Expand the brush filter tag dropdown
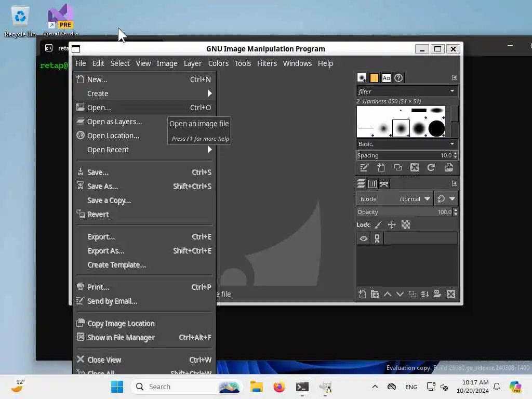The height and width of the screenshot is (399, 532). (x=452, y=91)
